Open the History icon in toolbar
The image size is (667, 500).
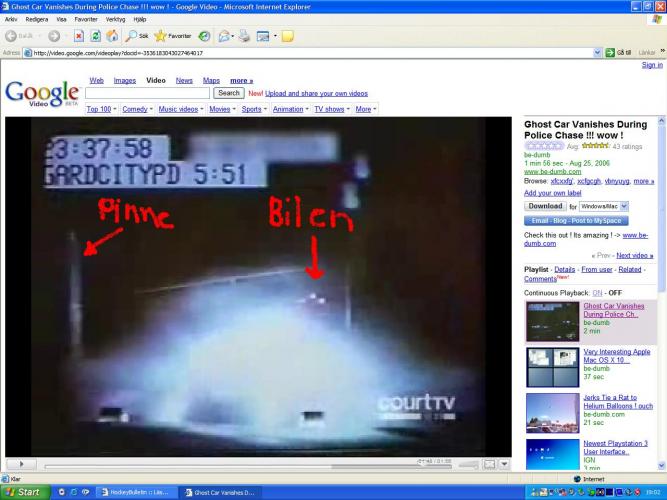[205, 36]
